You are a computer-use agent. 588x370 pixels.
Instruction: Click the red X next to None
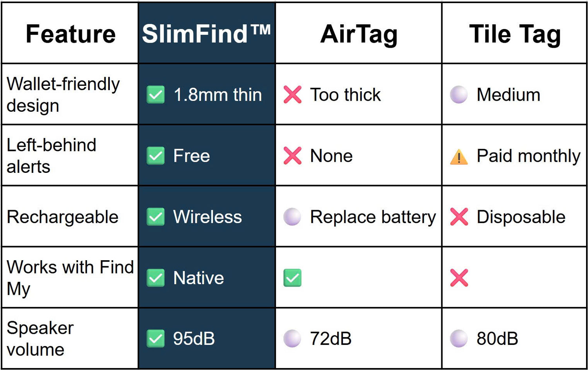pos(292,156)
